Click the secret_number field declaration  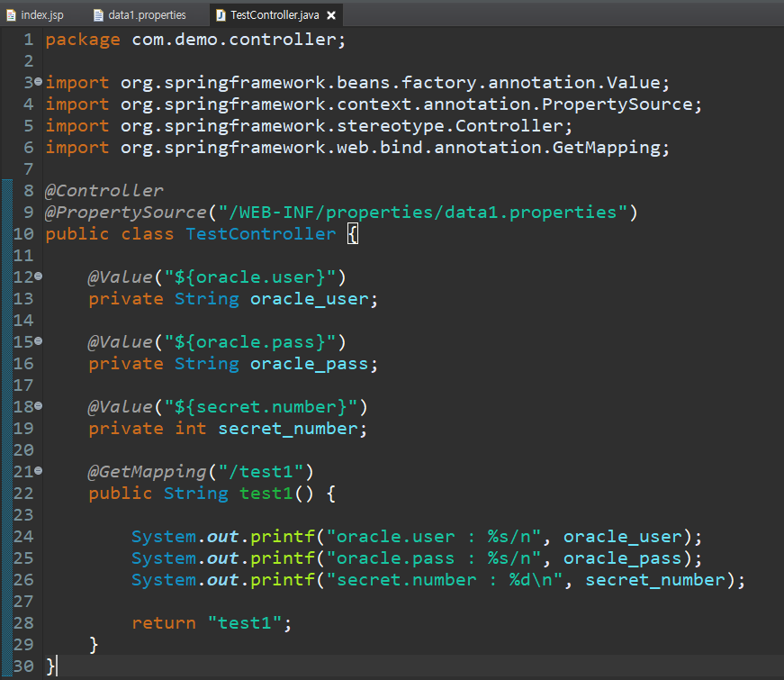[x=287, y=429]
